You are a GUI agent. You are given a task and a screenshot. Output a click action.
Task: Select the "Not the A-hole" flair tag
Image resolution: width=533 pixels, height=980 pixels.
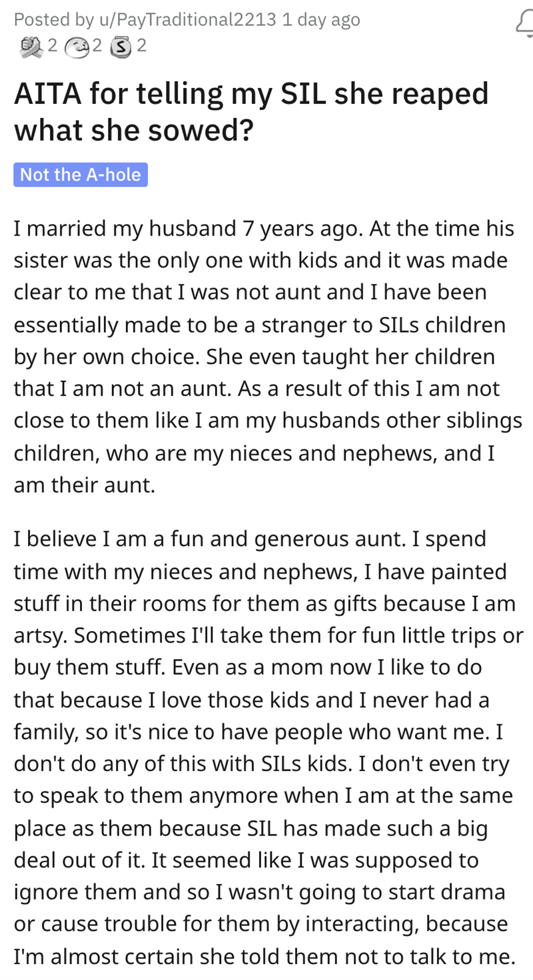pos(81,174)
